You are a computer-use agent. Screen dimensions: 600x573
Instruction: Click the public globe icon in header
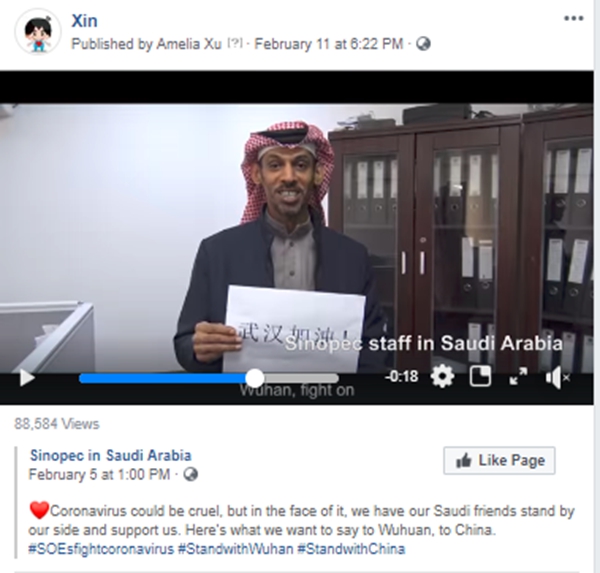click(423, 44)
